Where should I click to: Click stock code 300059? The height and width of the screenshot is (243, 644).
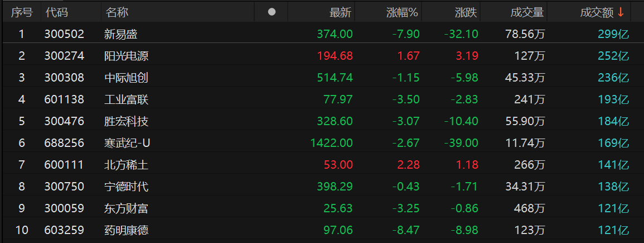(x=64, y=208)
